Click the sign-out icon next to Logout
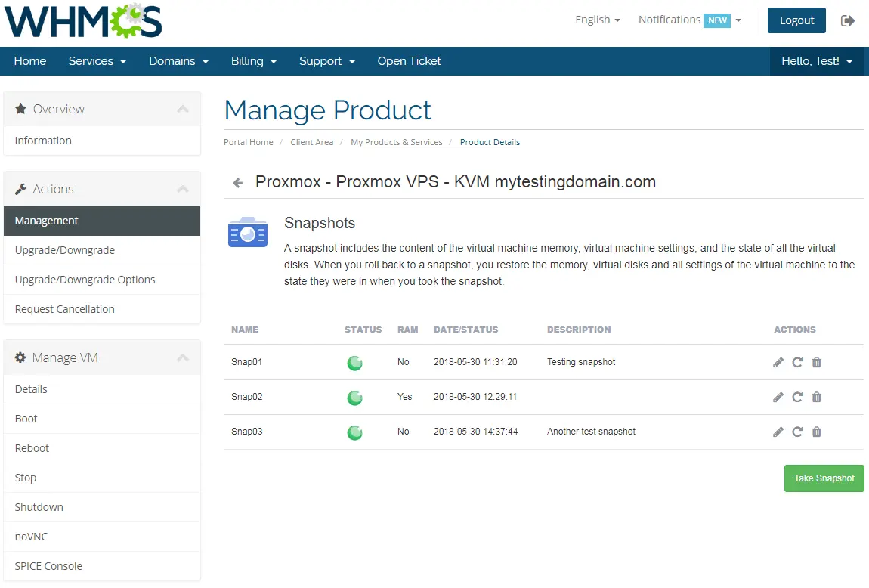This screenshot has width=869, height=588. click(x=847, y=20)
